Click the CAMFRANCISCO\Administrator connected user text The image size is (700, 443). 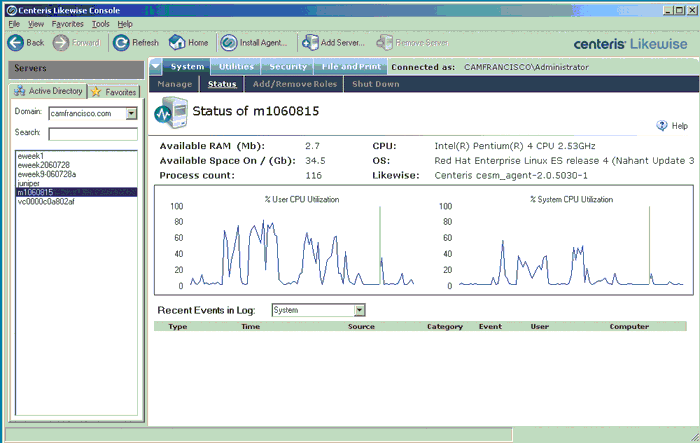526,67
